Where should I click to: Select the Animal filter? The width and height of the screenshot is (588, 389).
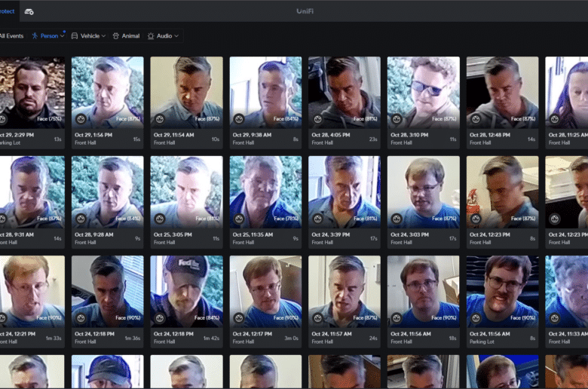pyautogui.click(x=126, y=36)
